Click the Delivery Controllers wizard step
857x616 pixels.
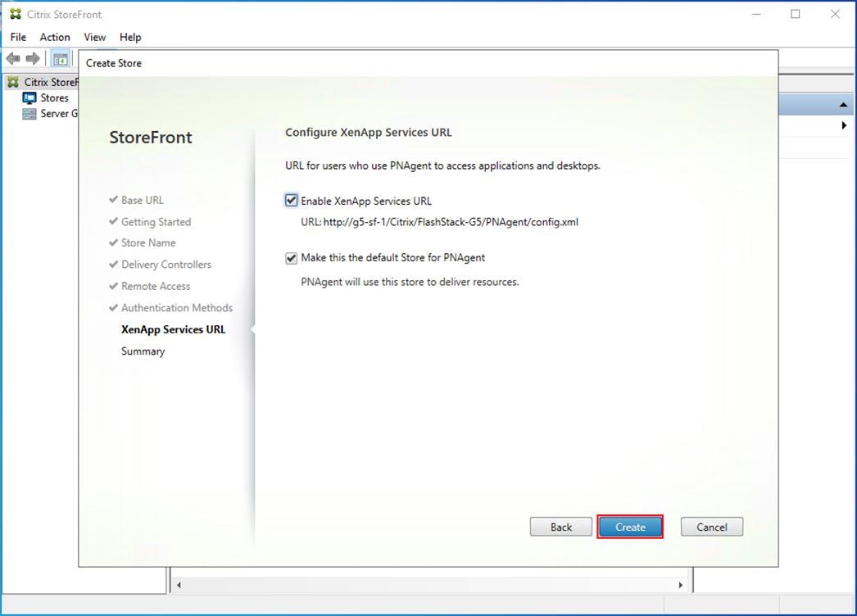tap(166, 265)
